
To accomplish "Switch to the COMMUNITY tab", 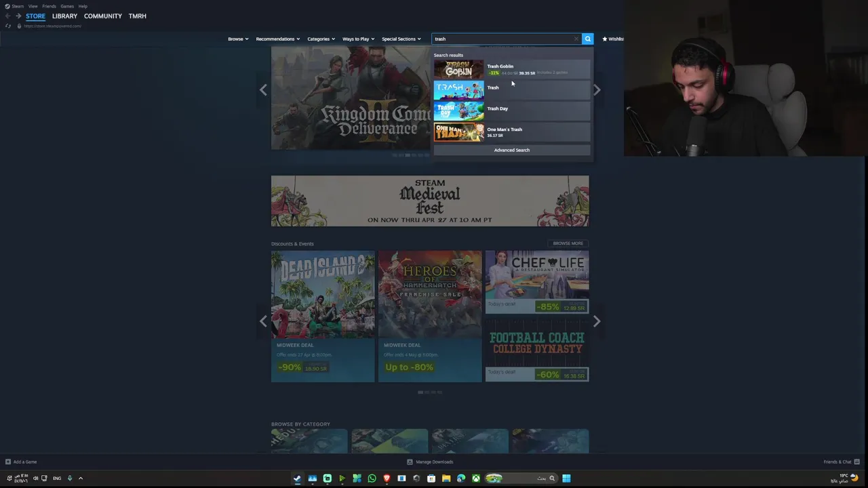I will pyautogui.click(x=103, y=16).
